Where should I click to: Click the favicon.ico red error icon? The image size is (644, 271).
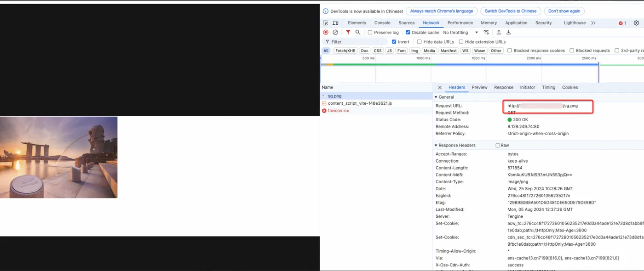pyautogui.click(x=324, y=111)
